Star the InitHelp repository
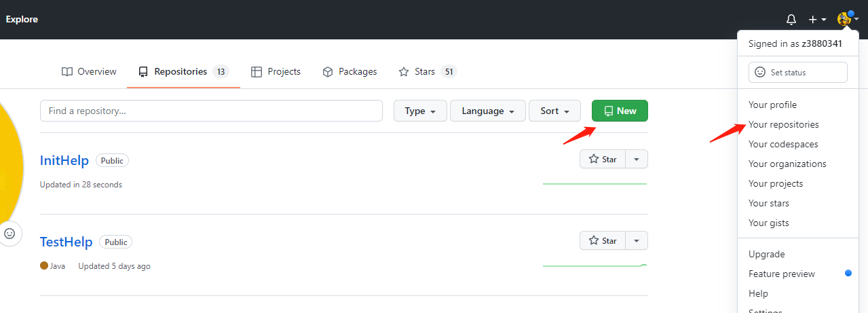Image resolution: width=868 pixels, height=313 pixels. point(603,159)
